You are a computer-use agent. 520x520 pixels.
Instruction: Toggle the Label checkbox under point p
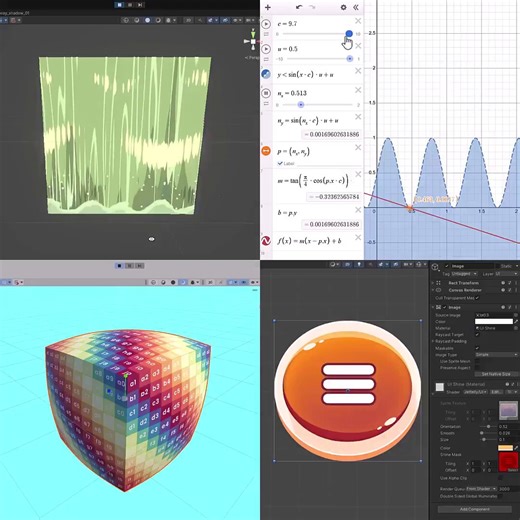[280, 163]
